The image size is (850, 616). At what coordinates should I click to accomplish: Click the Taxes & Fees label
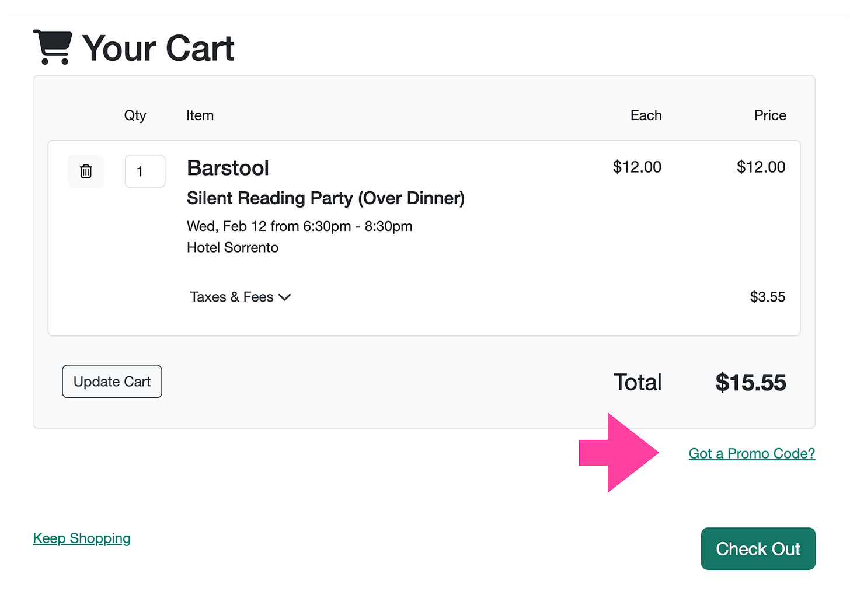(x=232, y=297)
